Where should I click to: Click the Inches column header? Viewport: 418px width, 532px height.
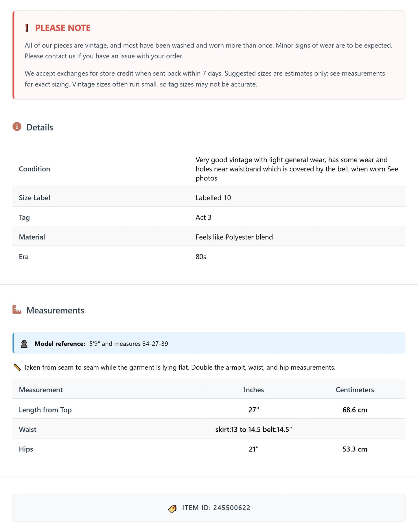[254, 390]
